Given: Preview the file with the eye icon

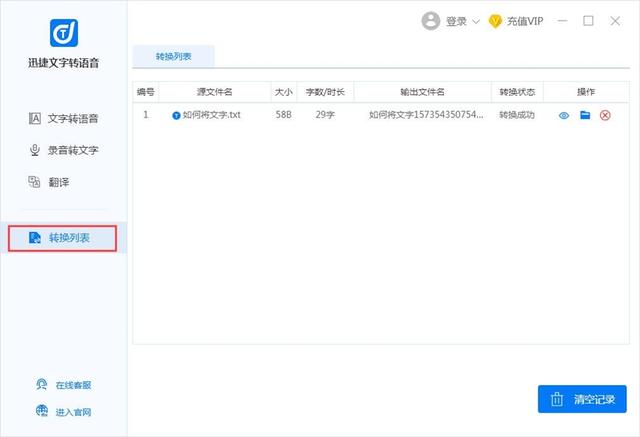Looking at the screenshot, I should pyautogui.click(x=564, y=115).
